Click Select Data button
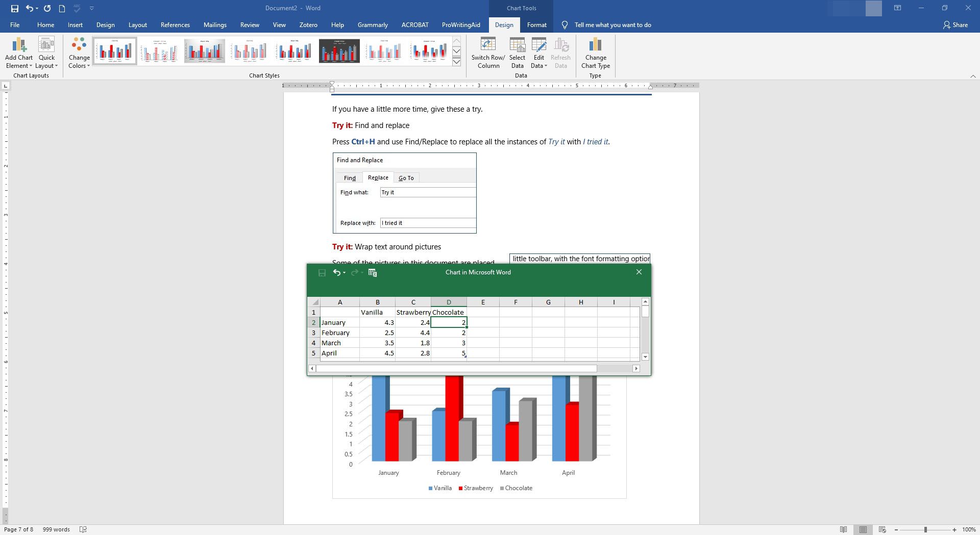This screenshot has width=980, height=535. pos(517,53)
